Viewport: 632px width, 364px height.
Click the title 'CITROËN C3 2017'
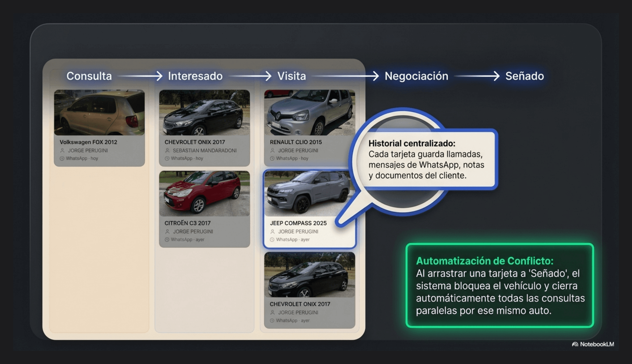(188, 223)
